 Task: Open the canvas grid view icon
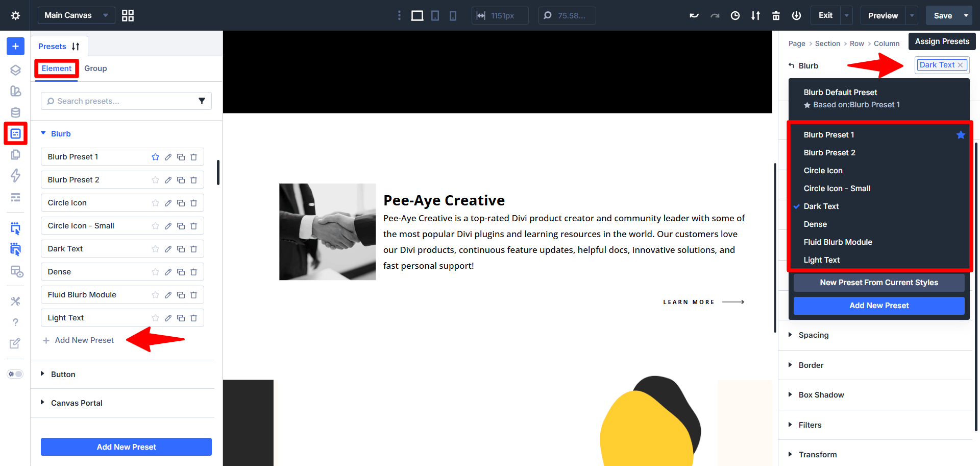128,15
